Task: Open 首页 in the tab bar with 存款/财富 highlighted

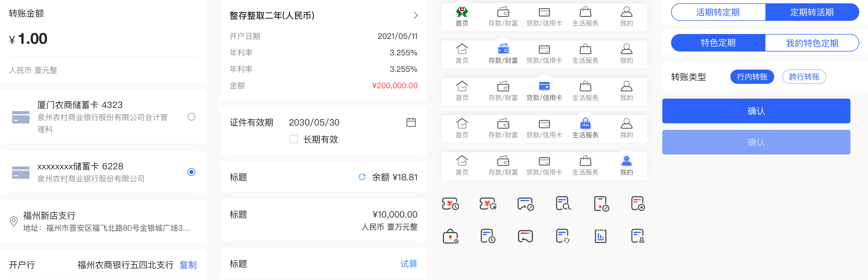Action: pyautogui.click(x=462, y=54)
